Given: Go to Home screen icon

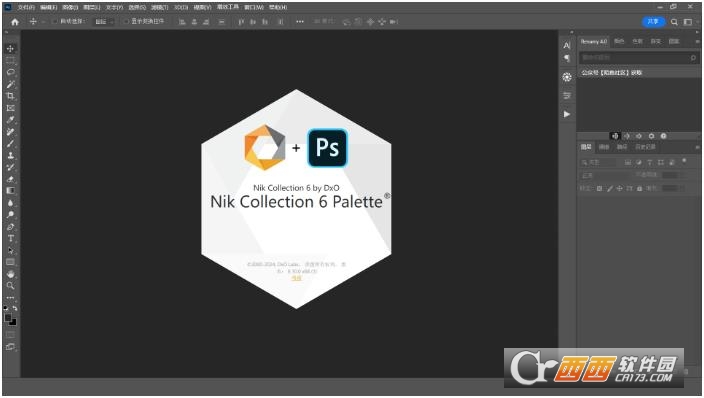Looking at the screenshot, I should [15, 22].
